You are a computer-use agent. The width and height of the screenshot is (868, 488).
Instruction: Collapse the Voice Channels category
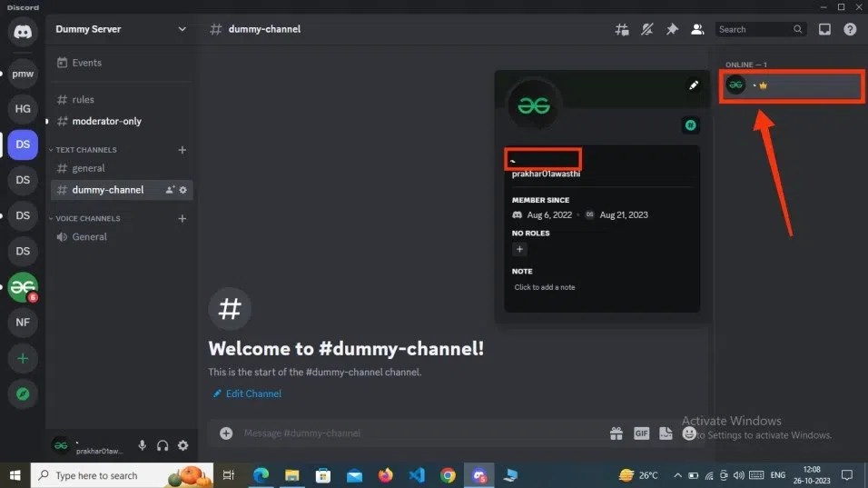tap(84, 219)
